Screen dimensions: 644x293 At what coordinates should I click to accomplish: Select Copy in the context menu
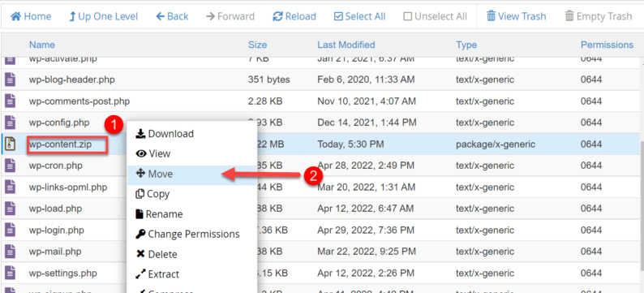[152, 194]
